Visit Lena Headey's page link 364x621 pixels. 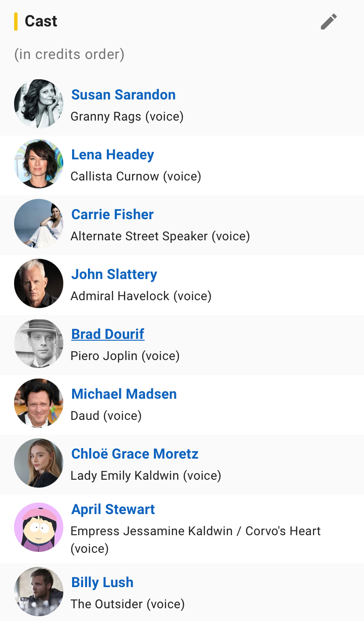click(x=113, y=154)
